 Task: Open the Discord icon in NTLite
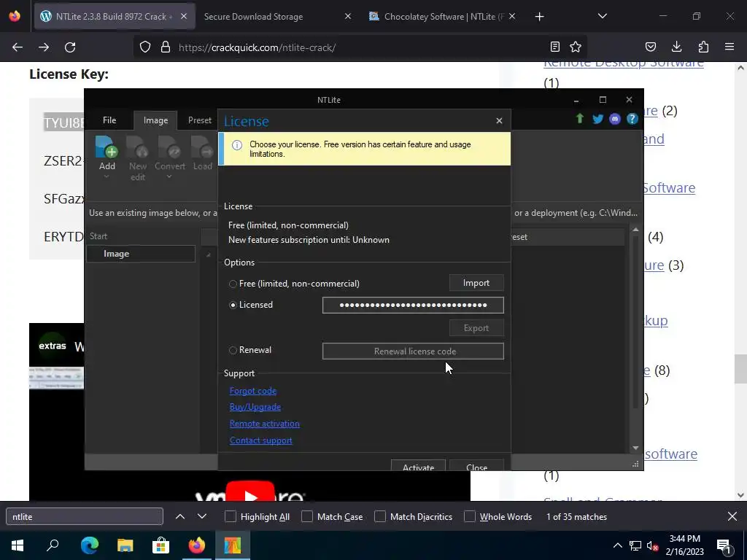615,119
